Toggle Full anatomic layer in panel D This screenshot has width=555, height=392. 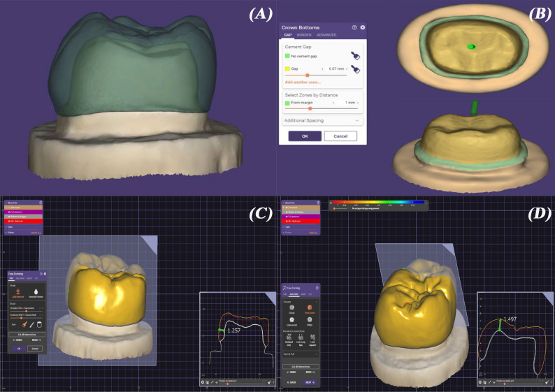coord(301,217)
